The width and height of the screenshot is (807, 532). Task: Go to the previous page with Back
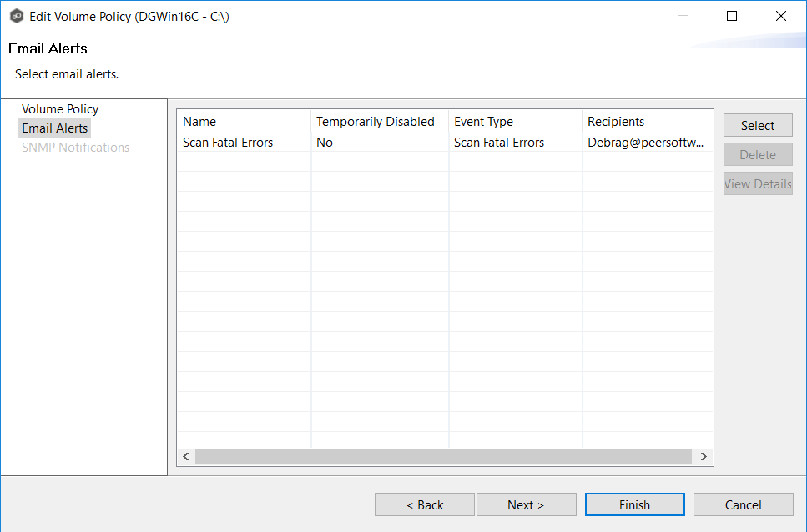[x=424, y=504]
